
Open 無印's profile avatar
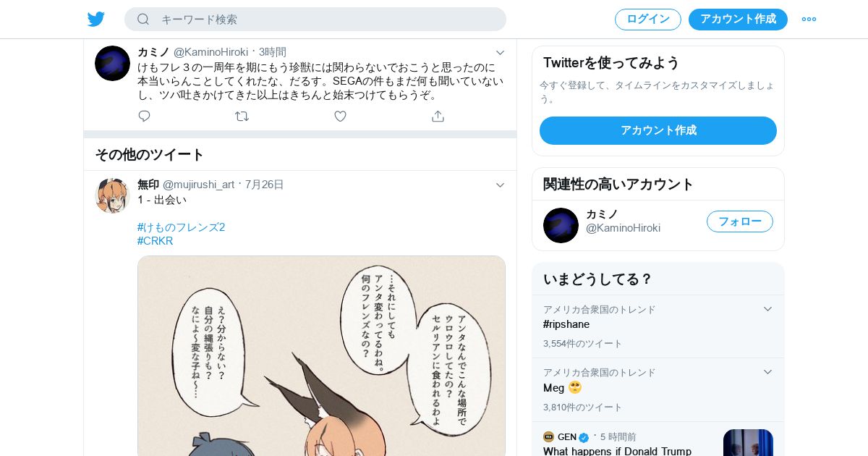tap(112, 195)
